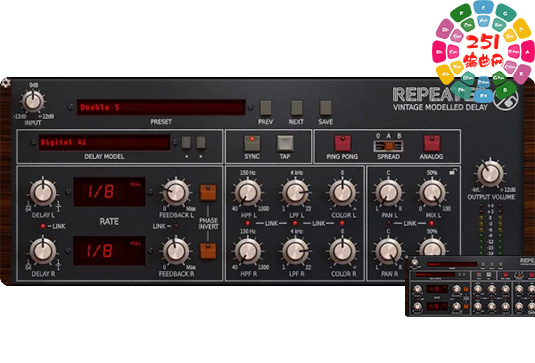Click the PAN L knob
Screen dimensions: 535x363
click(x=388, y=193)
